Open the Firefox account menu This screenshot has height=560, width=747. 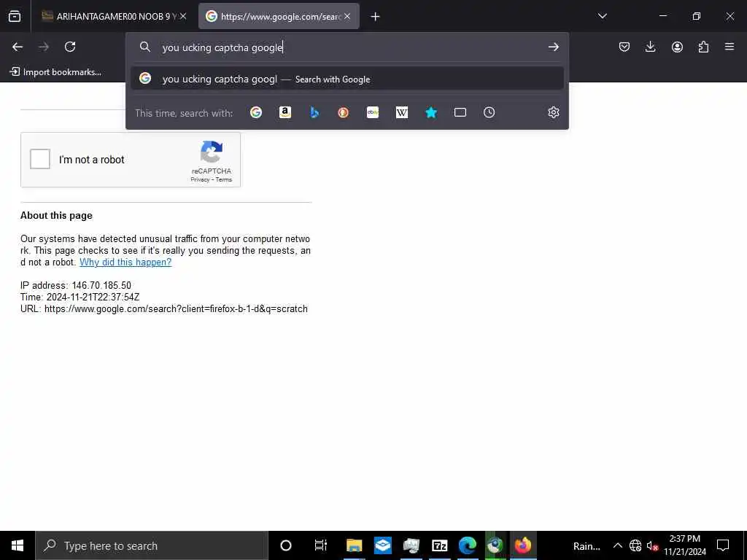(677, 47)
